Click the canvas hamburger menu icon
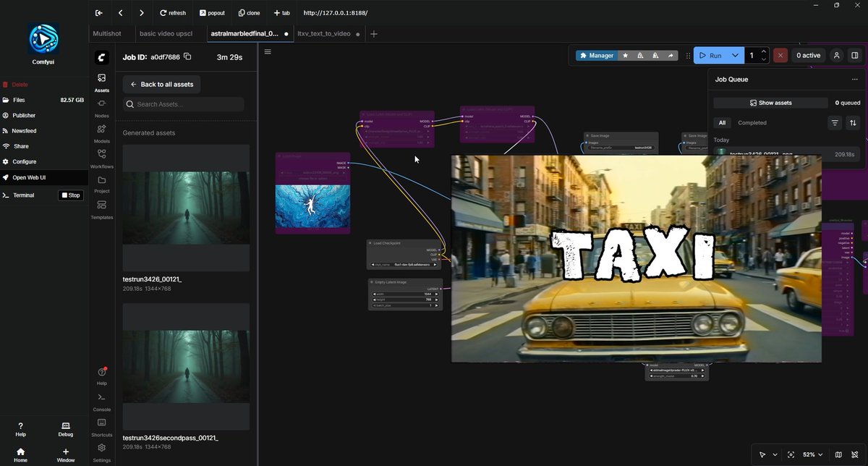The image size is (868, 466). click(268, 51)
